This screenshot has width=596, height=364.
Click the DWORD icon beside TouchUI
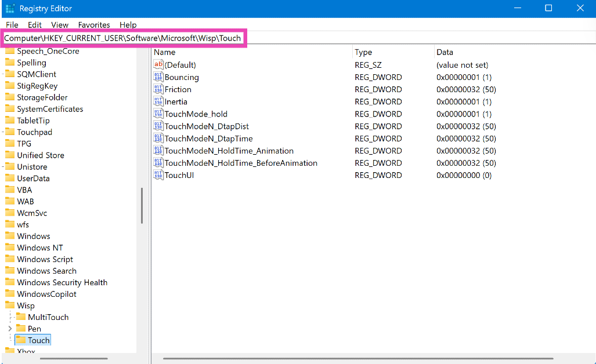pyautogui.click(x=158, y=175)
